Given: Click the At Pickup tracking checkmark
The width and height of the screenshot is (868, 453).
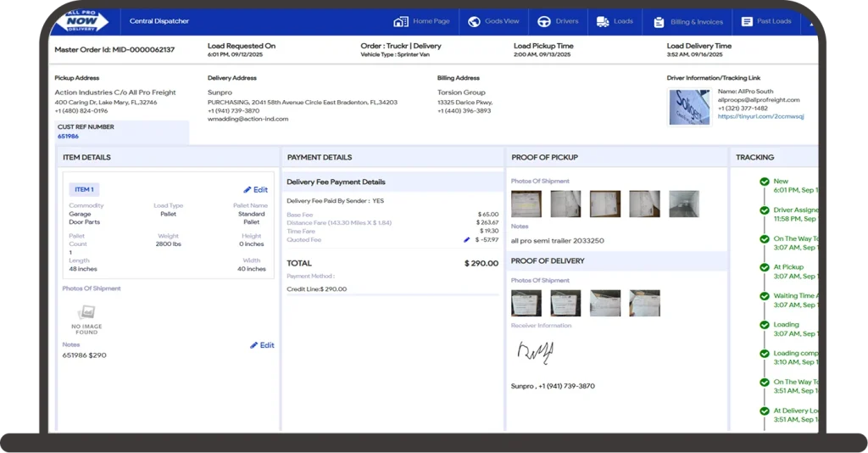Looking at the screenshot, I should [x=765, y=267].
